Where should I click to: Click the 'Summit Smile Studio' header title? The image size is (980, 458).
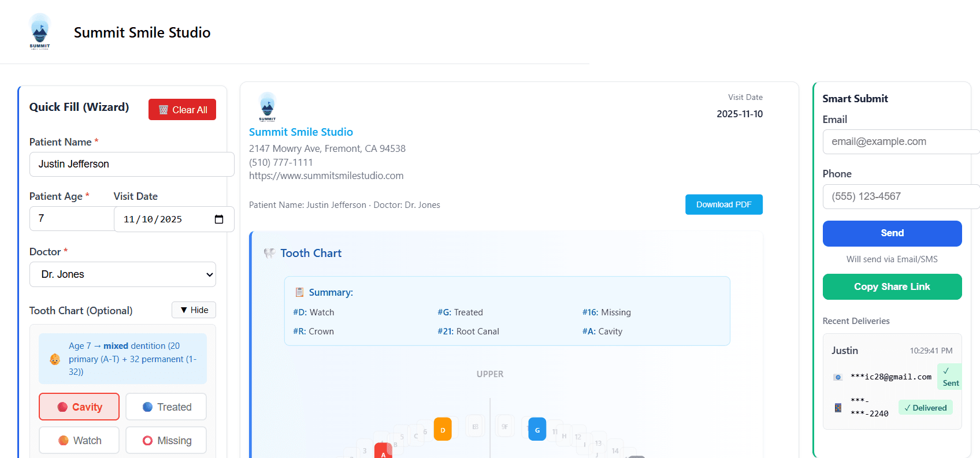pos(142,32)
